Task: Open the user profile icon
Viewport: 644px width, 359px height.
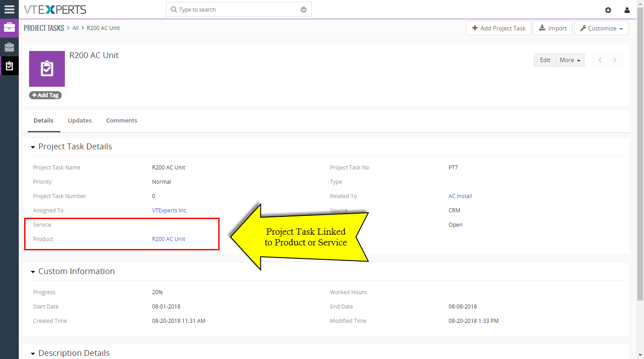Action: coord(627,10)
